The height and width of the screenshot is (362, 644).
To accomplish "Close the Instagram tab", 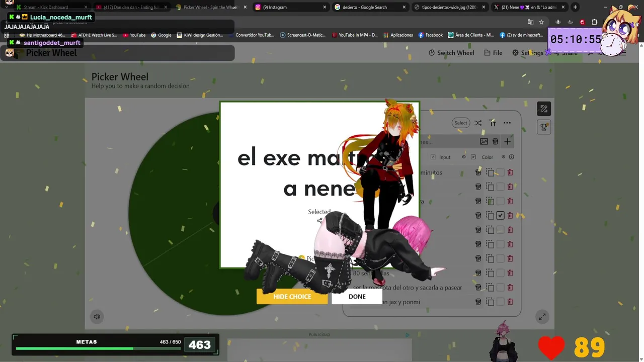I will pos(325,7).
